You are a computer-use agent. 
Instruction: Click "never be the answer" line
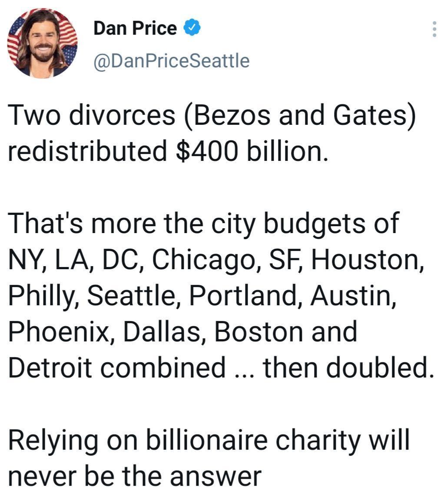tap(135, 476)
